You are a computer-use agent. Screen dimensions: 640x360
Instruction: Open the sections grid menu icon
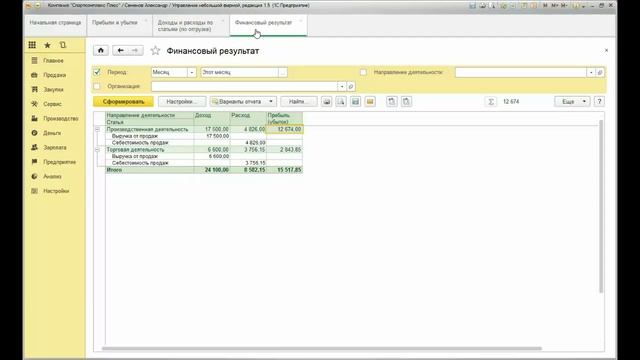coord(32,45)
